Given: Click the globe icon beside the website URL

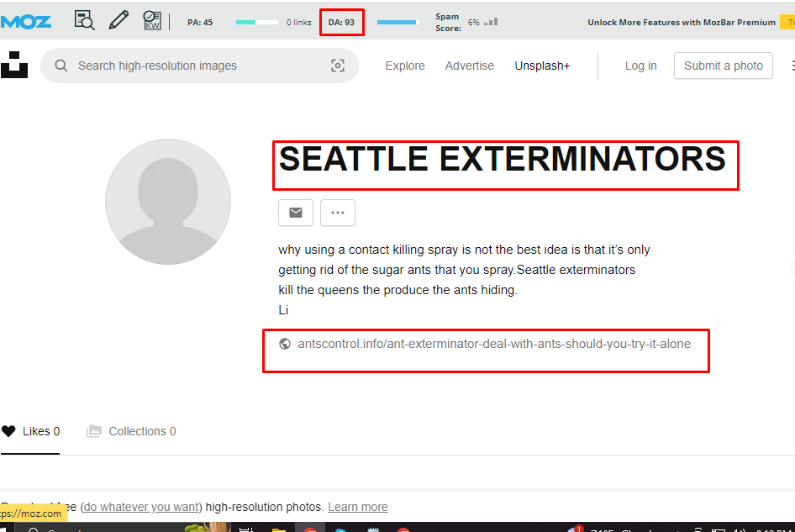Looking at the screenshot, I should tap(285, 344).
